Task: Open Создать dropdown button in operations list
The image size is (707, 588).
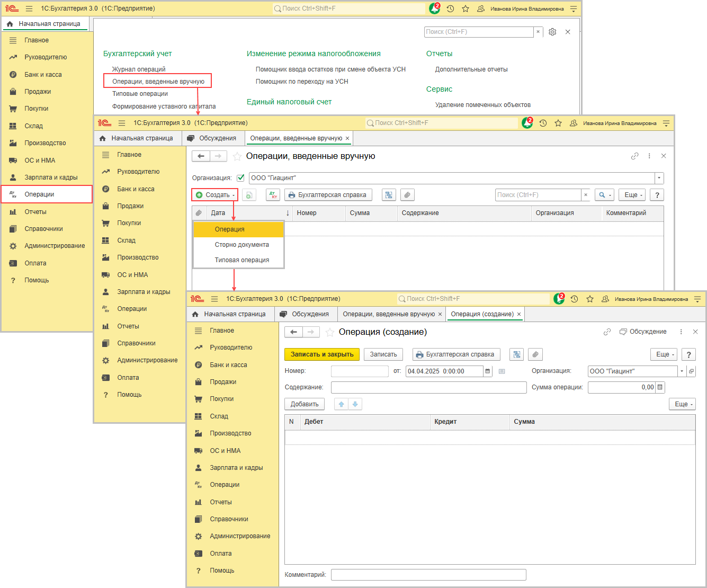Action: (215, 195)
